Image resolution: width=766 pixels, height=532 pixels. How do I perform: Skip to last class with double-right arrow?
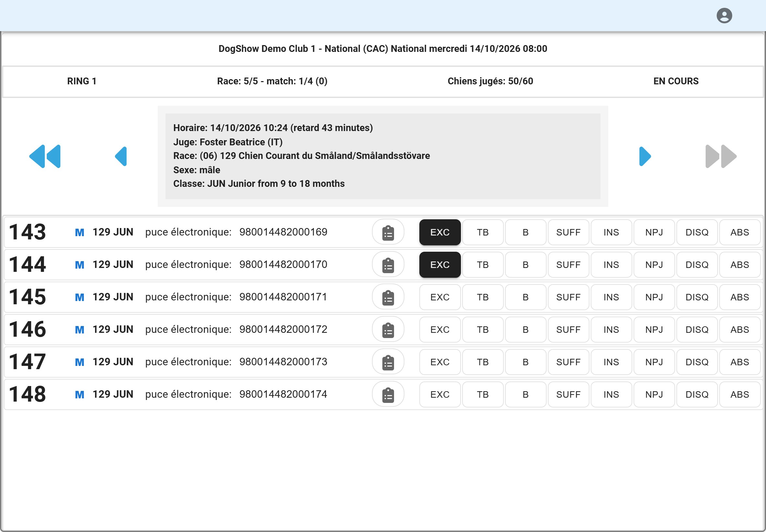pos(721,156)
